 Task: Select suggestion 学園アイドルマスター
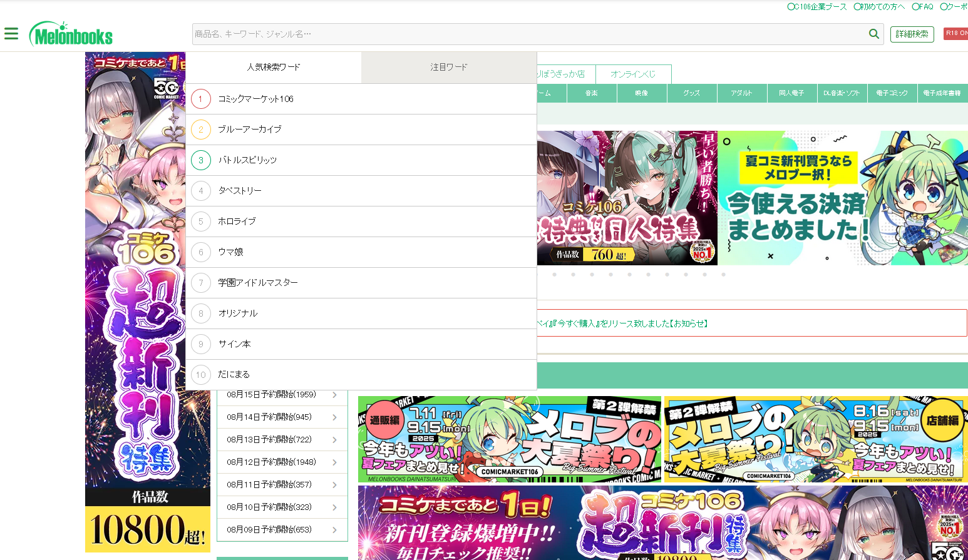coord(361,283)
